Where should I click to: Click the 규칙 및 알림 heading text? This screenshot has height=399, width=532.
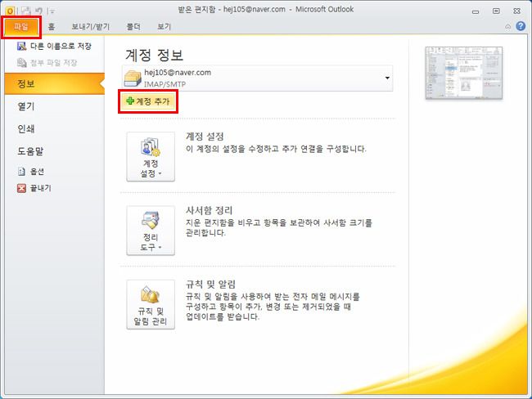coord(210,284)
